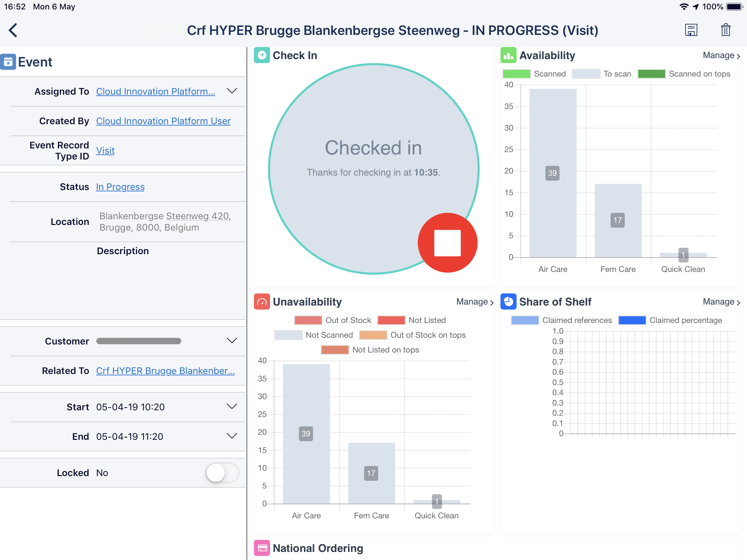Open Related To Crf HYPER Brugge link
Screen dimensions: 747x560
[166, 371]
